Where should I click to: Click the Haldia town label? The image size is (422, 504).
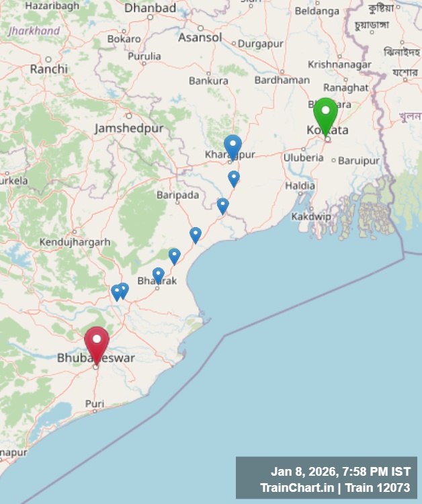pyautogui.click(x=300, y=185)
